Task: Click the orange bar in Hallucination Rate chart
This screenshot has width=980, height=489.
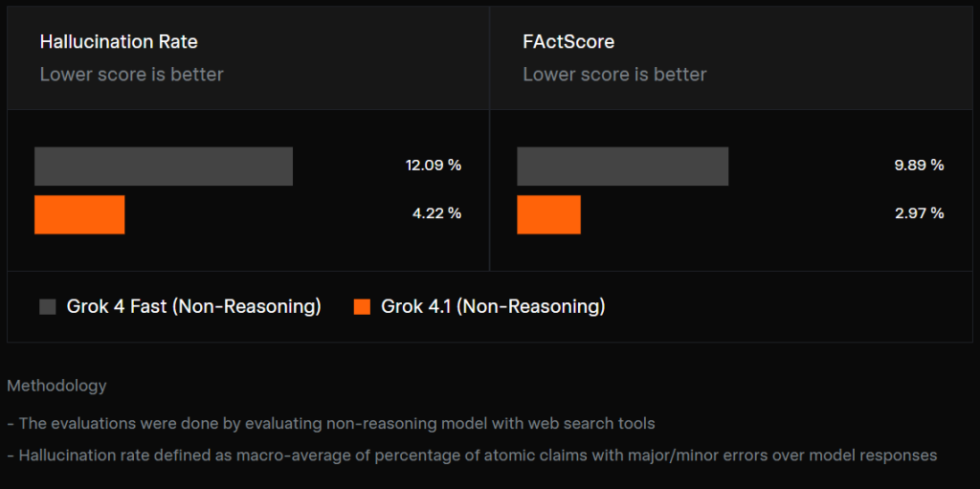Action: tap(79, 214)
